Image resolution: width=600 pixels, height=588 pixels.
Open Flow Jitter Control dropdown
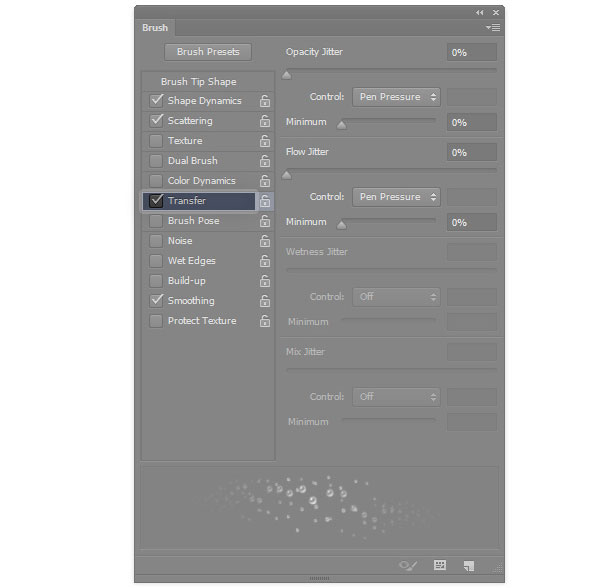[396, 197]
